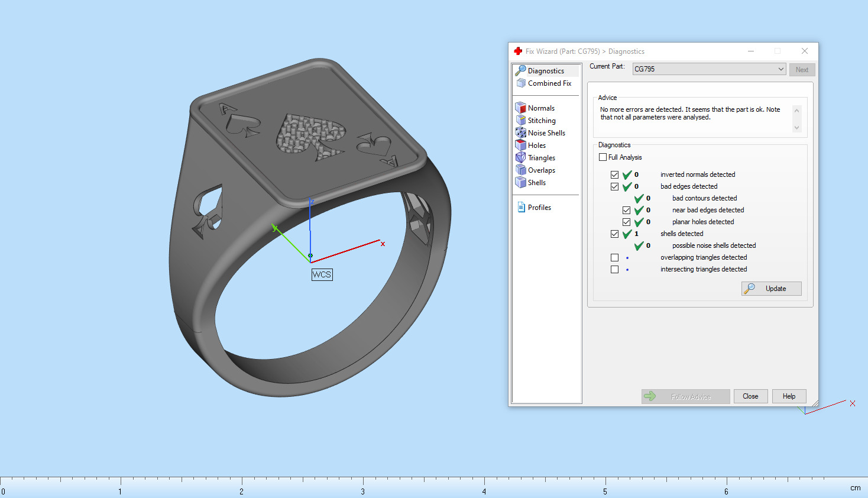The height and width of the screenshot is (498, 868).
Task: Uncheck planar holes detected checkbox
Action: pyautogui.click(x=626, y=222)
